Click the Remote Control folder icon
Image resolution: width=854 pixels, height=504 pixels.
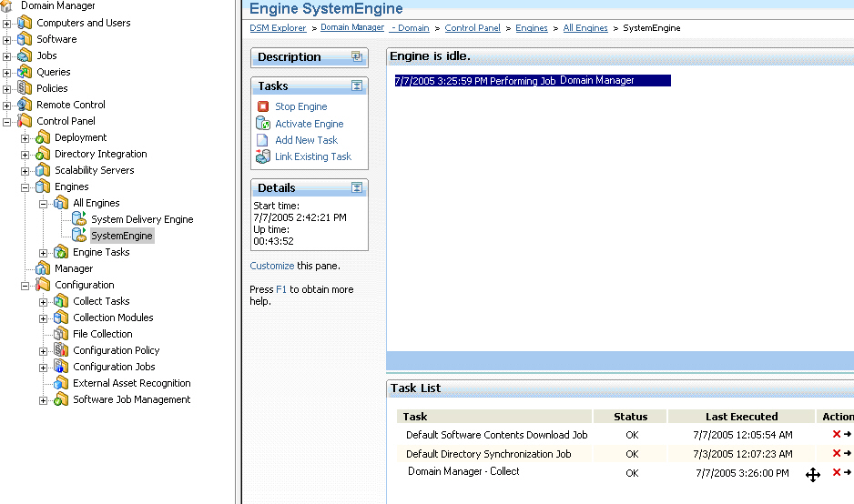[x=25, y=104]
